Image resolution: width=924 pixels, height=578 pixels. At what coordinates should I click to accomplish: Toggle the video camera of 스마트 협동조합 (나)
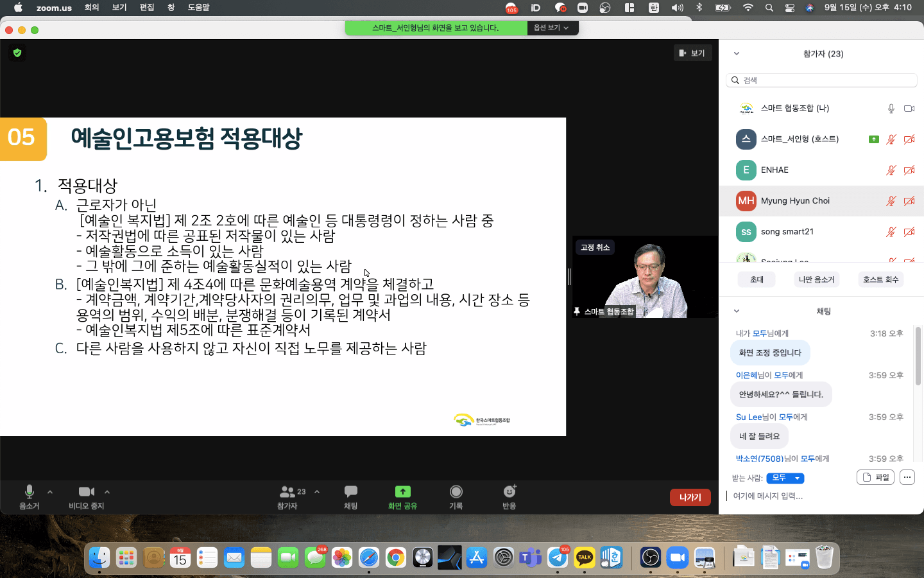point(909,109)
